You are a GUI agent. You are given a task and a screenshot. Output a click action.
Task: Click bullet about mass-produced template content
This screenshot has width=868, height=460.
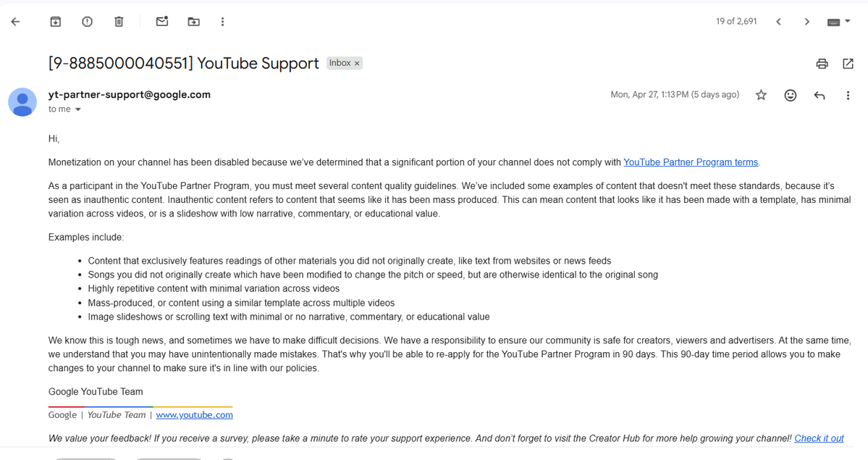(x=241, y=303)
